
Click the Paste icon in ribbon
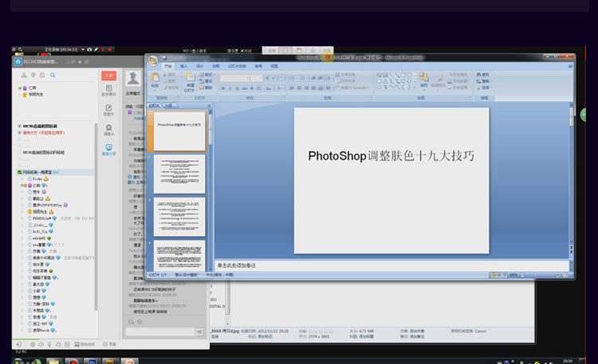(155, 78)
